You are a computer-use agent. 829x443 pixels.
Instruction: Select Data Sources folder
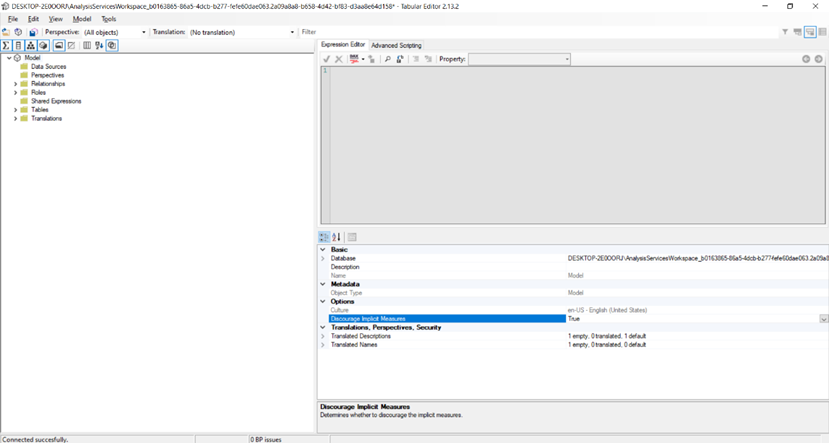point(48,67)
